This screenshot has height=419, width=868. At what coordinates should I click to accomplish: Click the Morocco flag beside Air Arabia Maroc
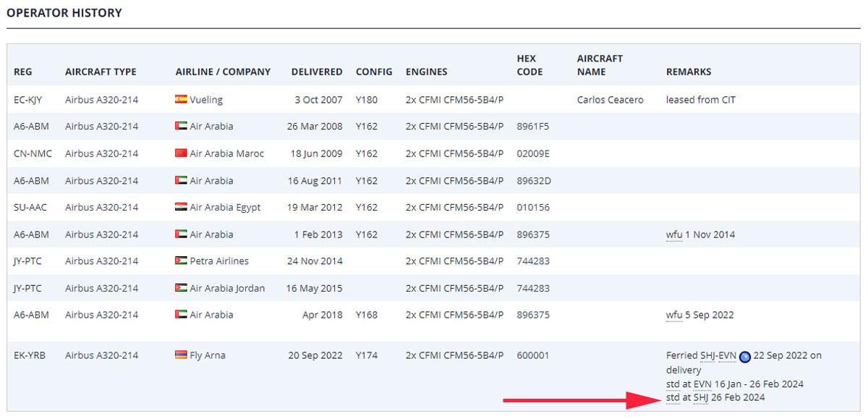coord(181,153)
